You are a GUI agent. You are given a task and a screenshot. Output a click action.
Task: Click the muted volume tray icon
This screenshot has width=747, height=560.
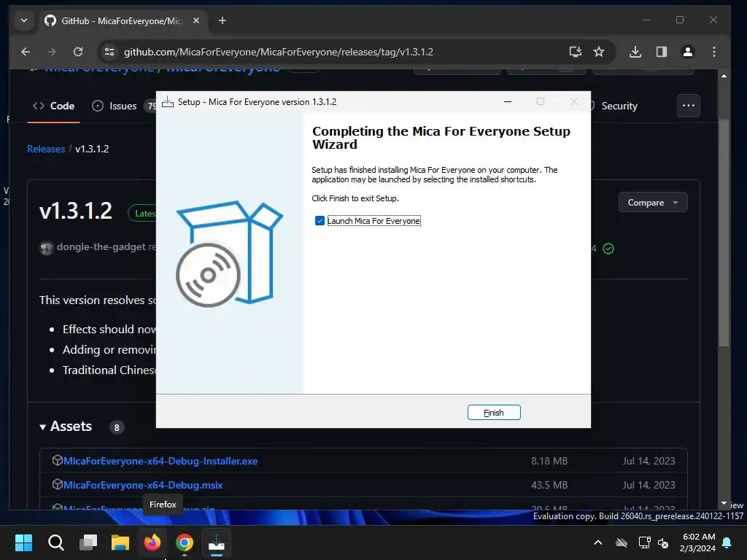[662, 542]
